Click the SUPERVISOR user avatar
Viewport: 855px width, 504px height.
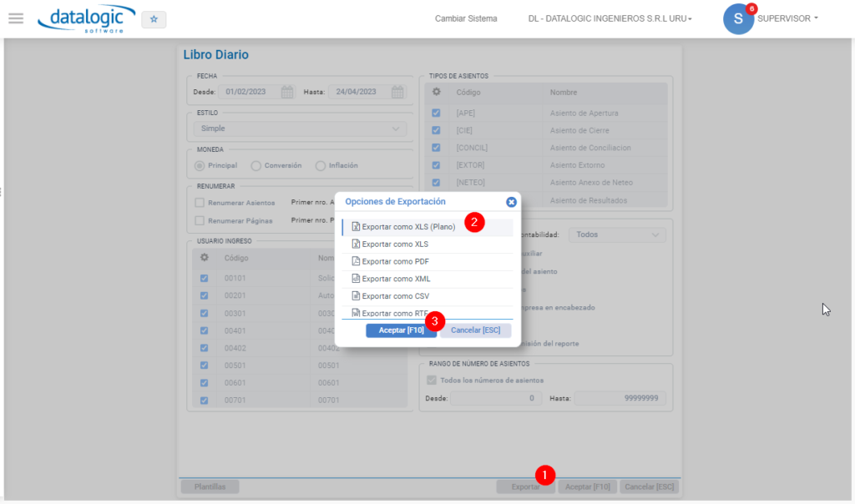pyautogui.click(x=738, y=19)
